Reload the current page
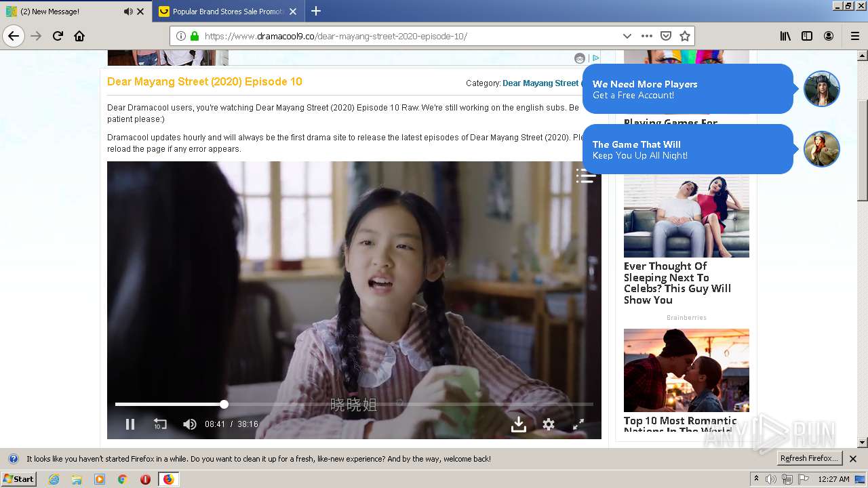The height and width of the screenshot is (488, 868). coord(58,36)
